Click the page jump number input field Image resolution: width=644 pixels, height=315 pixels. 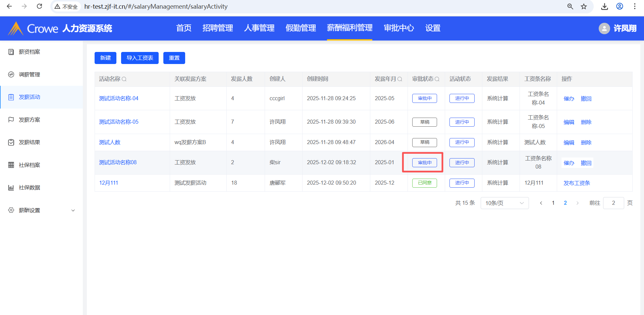click(x=613, y=203)
